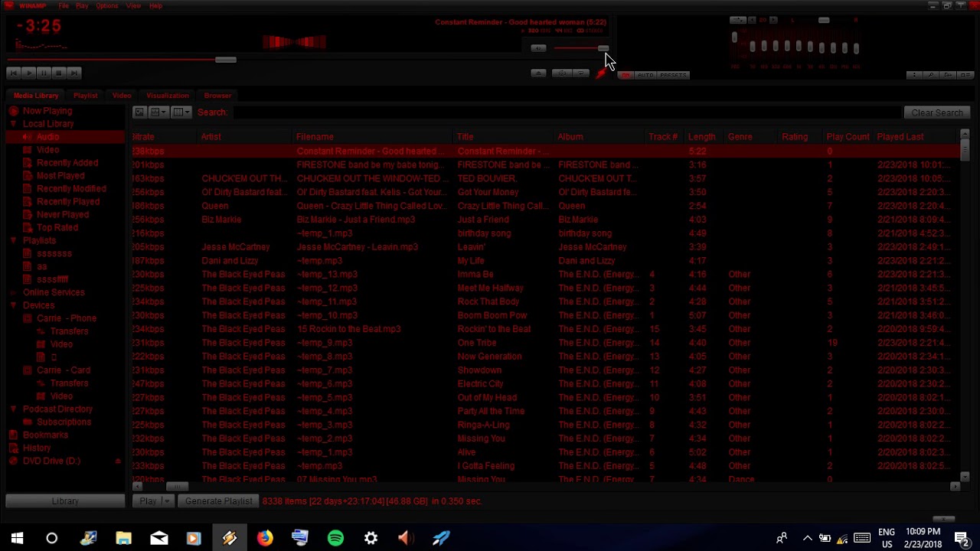Open the Windows Start menu
Image resolution: width=980 pixels, height=551 pixels.
point(17,538)
